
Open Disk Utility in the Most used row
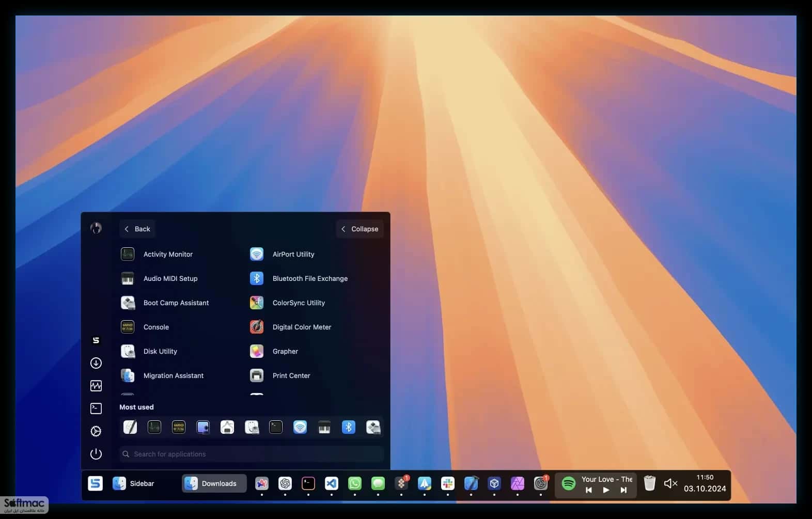252,427
